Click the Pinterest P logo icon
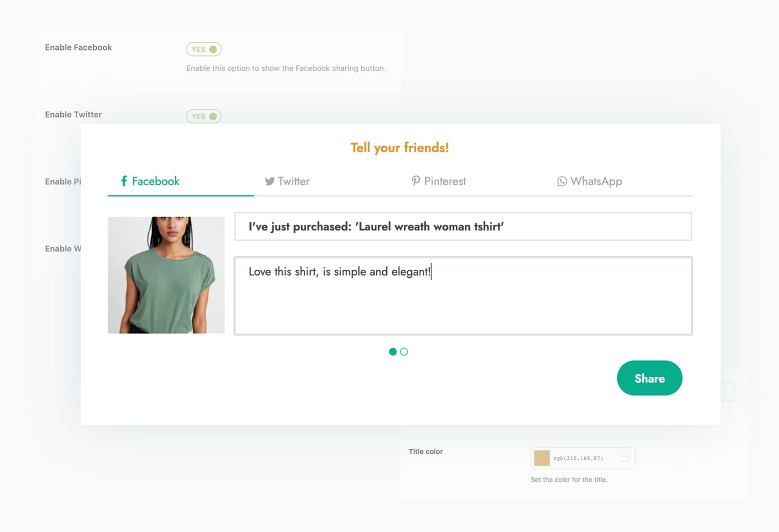This screenshot has width=779, height=532. tap(416, 181)
